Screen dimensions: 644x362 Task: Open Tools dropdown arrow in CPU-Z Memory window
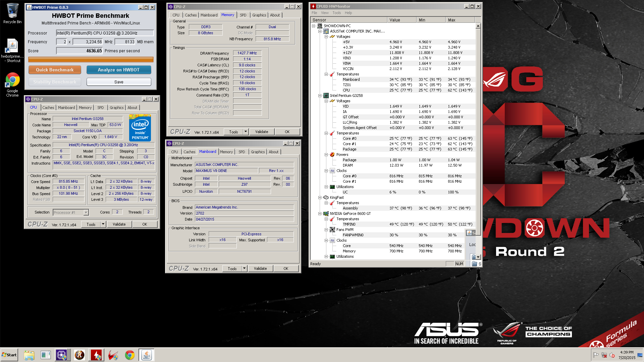(246, 132)
